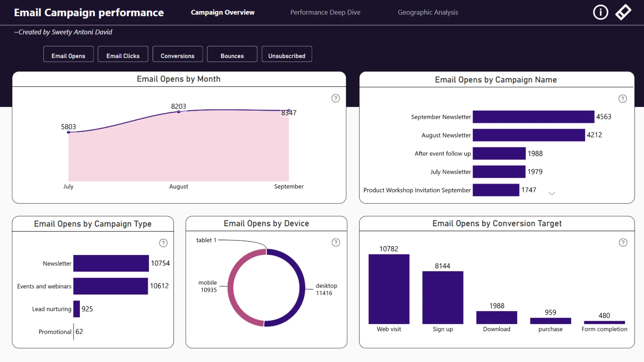This screenshot has width=644, height=362.
Task: Click the 'Promotional' label
Action: (x=55, y=332)
